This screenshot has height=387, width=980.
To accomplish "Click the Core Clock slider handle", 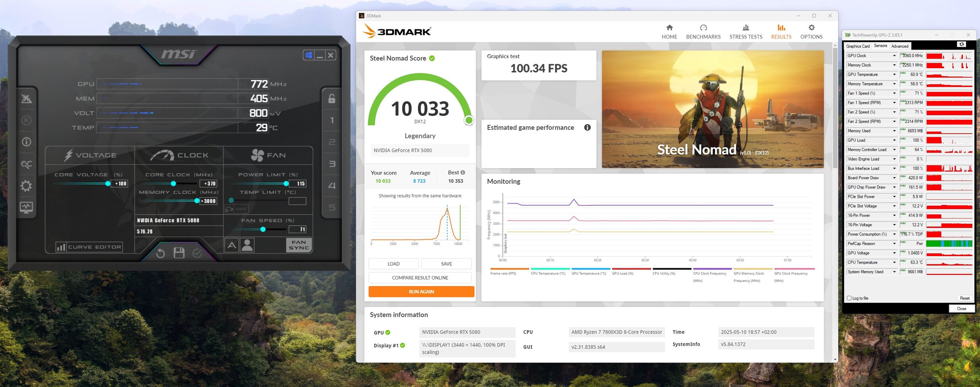I will coord(173,184).
